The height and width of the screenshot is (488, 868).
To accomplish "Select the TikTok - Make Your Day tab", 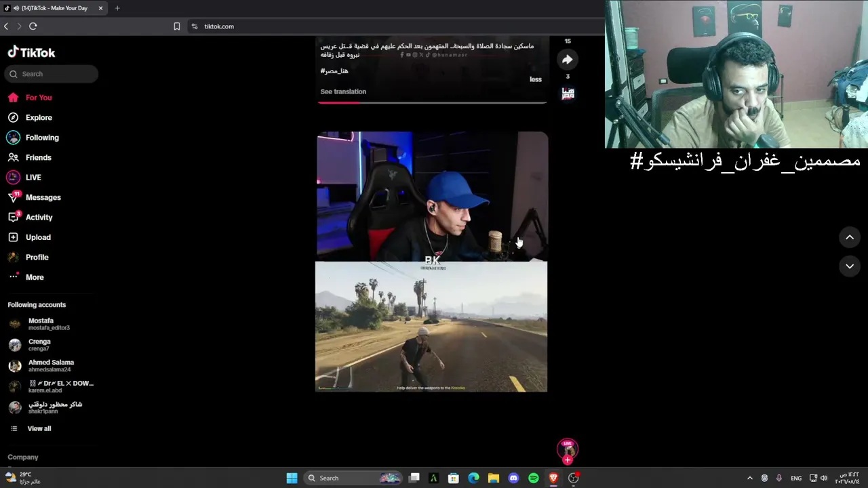I will tap(54, 8).
